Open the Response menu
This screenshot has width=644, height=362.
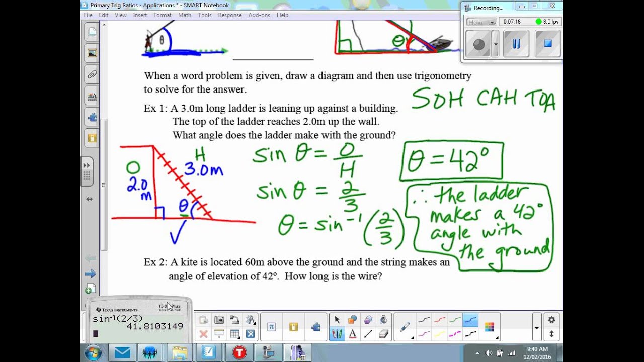coord(230,15)
